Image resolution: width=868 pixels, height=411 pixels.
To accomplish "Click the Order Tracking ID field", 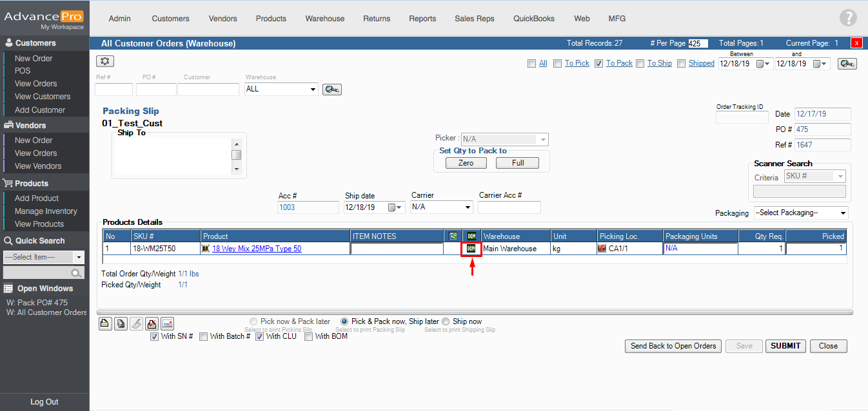I will coord(742,117).
